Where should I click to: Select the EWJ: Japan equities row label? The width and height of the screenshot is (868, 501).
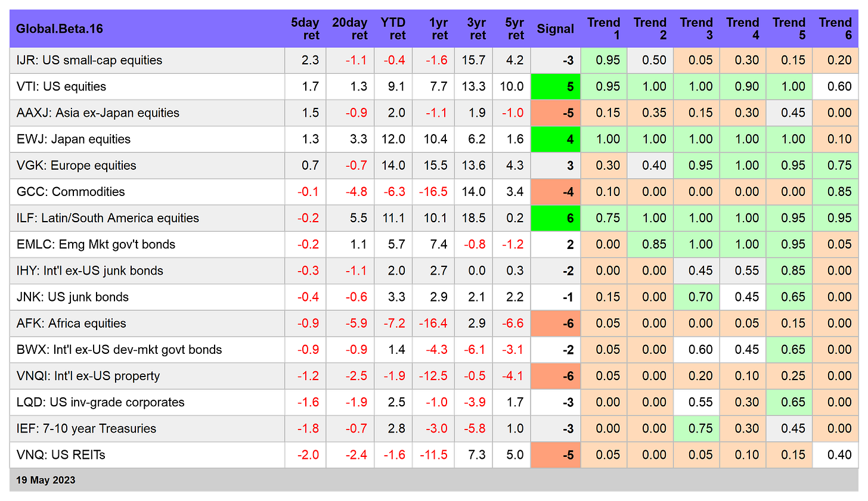tap(73, 139)
